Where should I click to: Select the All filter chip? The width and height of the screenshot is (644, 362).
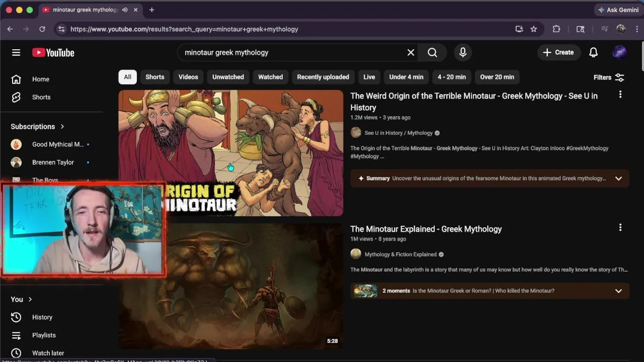pos(127,77)
